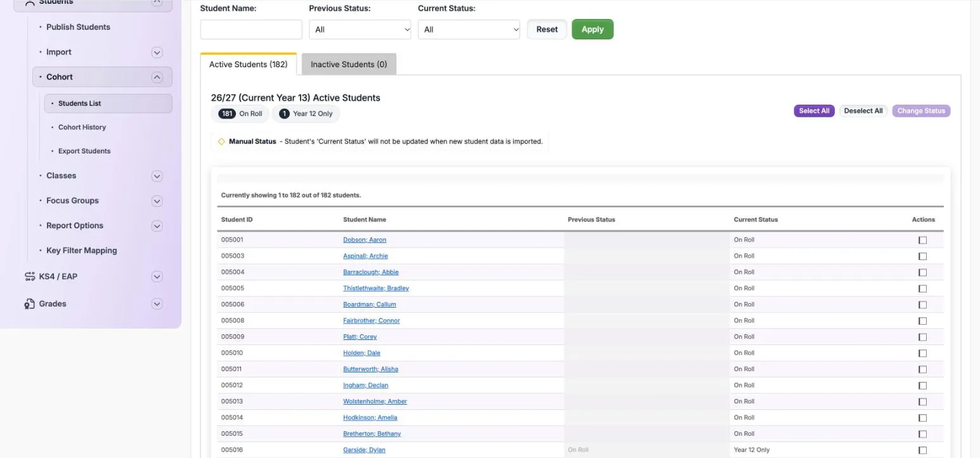Viewport: 980px width, 458px height.
Task: Open student link Bretherton; Bethany
Action: coord(372,434)
